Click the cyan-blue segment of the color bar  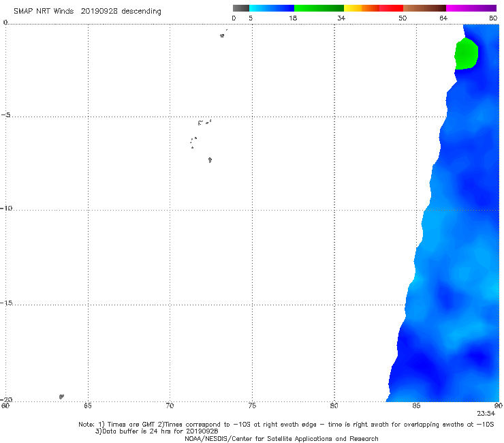(272, 8)
